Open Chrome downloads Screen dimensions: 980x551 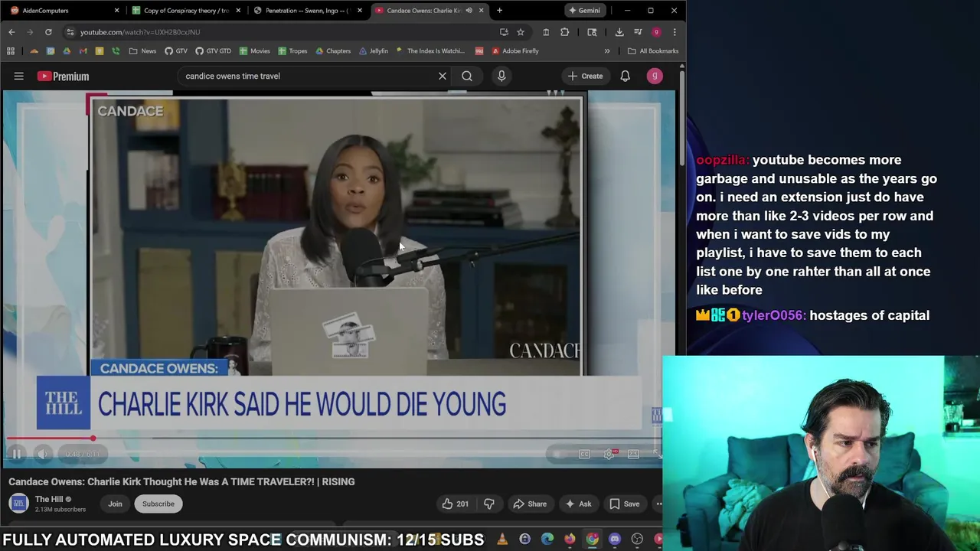[619, 32]
